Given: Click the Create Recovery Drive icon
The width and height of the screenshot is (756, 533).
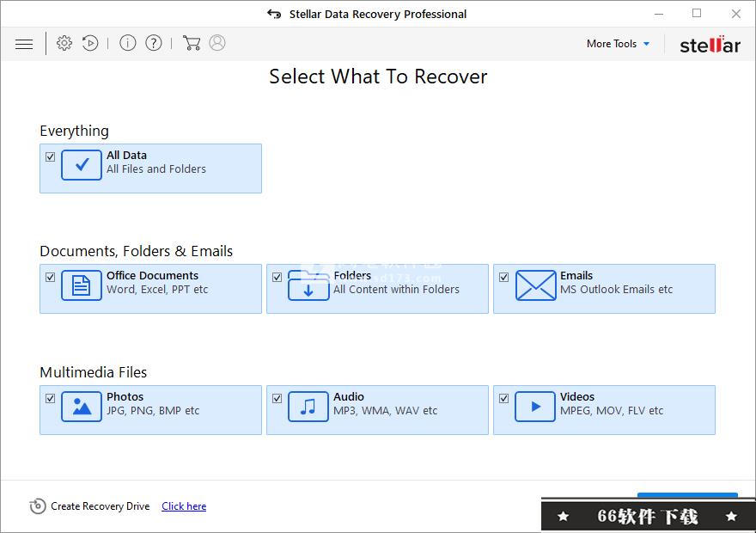Looking at the screenshot, I should (x=38, y=506).
